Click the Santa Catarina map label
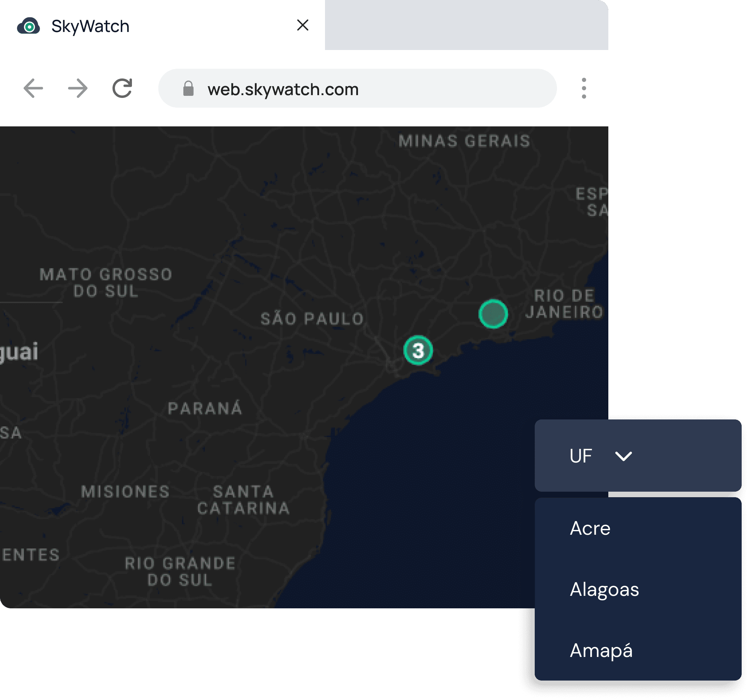The height and width of the screenshot is (700, 750). (243, 500)
